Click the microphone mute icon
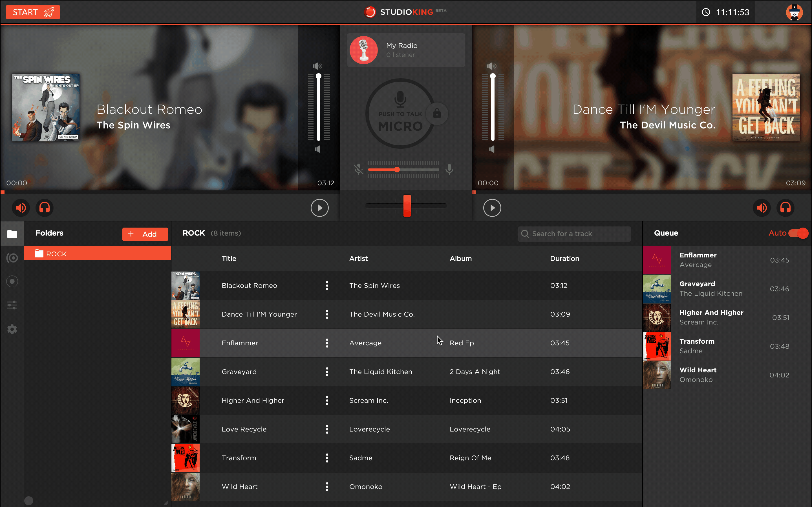812x507 pixels. click(x=359, y=169)
